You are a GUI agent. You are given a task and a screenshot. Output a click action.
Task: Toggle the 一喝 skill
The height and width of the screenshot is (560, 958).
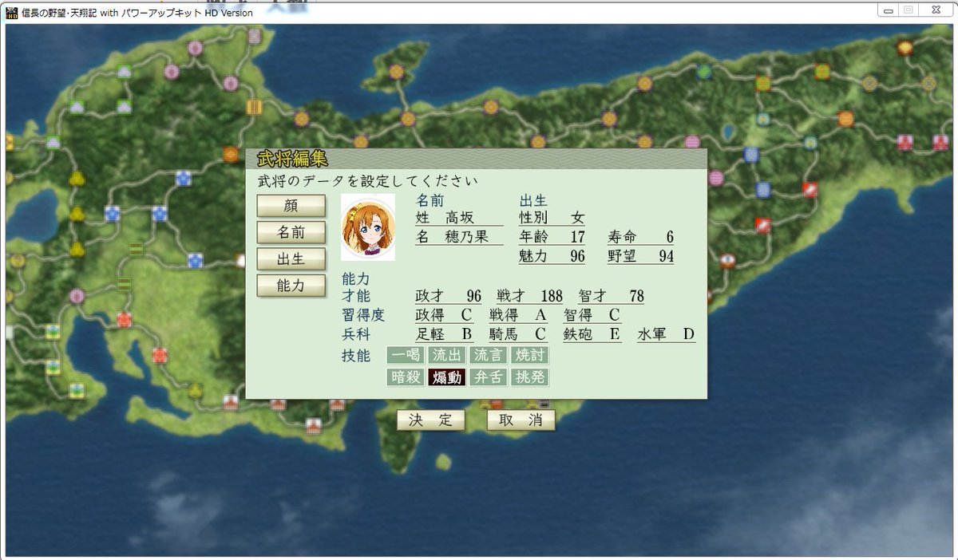406,356
